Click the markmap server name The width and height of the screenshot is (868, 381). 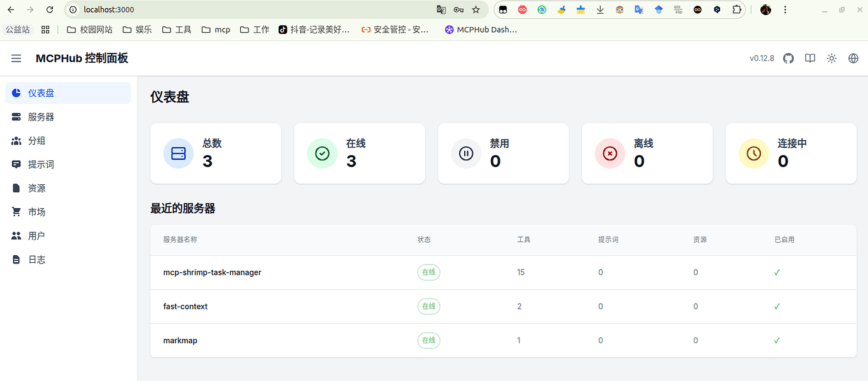pos(181,340)
